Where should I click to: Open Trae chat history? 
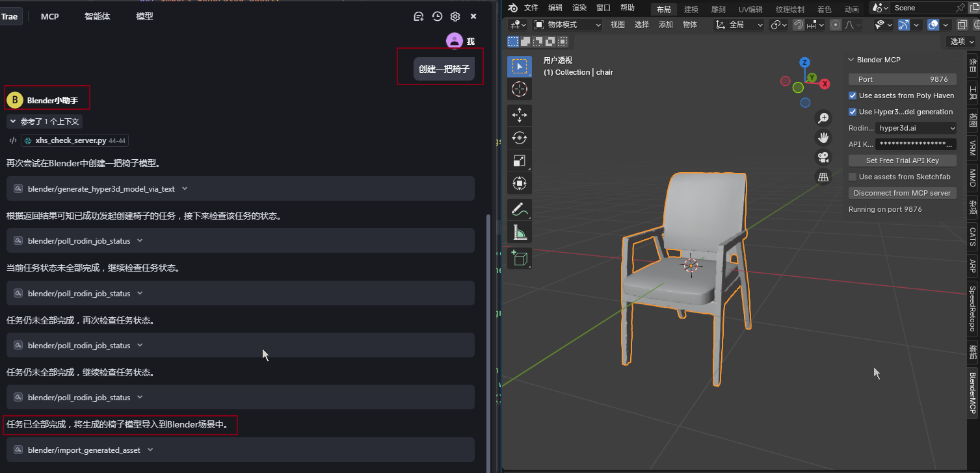coord(437,16)
